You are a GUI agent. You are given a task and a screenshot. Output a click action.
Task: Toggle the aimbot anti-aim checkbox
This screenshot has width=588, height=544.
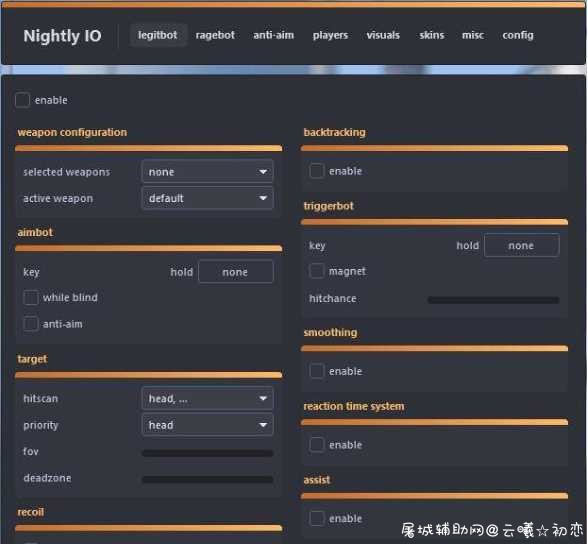(30, 324)
